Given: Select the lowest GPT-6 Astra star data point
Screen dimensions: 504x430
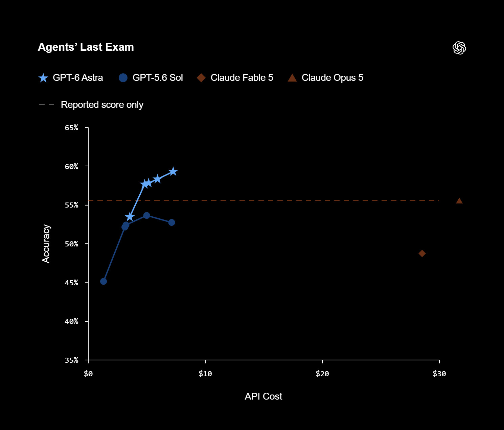Looking at the screenshot, I should (130, 217).
